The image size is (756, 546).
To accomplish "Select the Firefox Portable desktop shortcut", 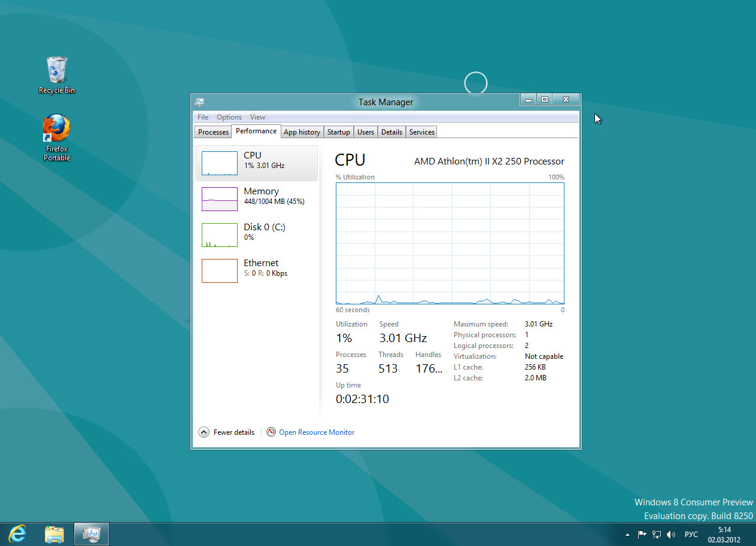I will click(57, 138).
